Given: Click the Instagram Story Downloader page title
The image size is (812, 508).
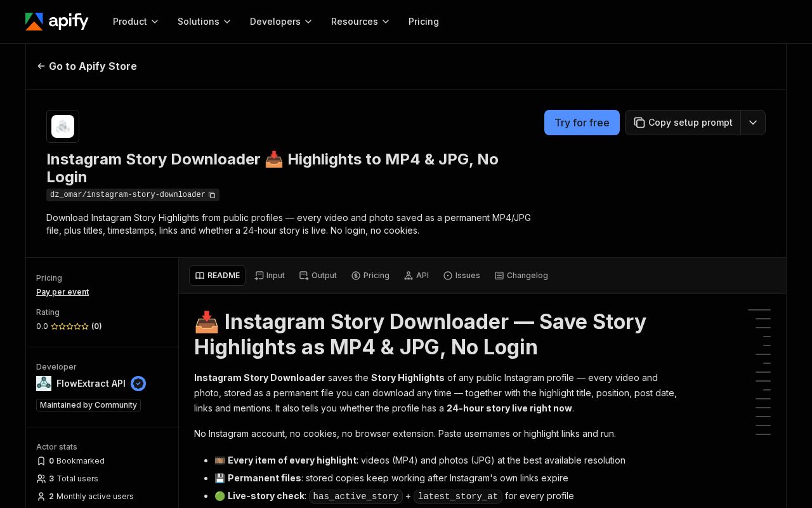Looking at the screenshot, I should [x=272, y=168].
